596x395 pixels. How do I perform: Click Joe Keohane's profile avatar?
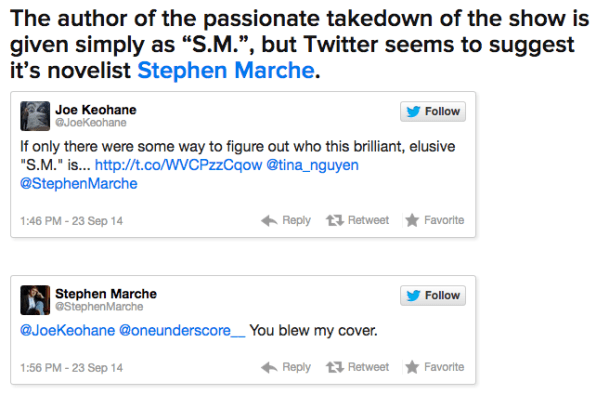click(x=35, y=116)
